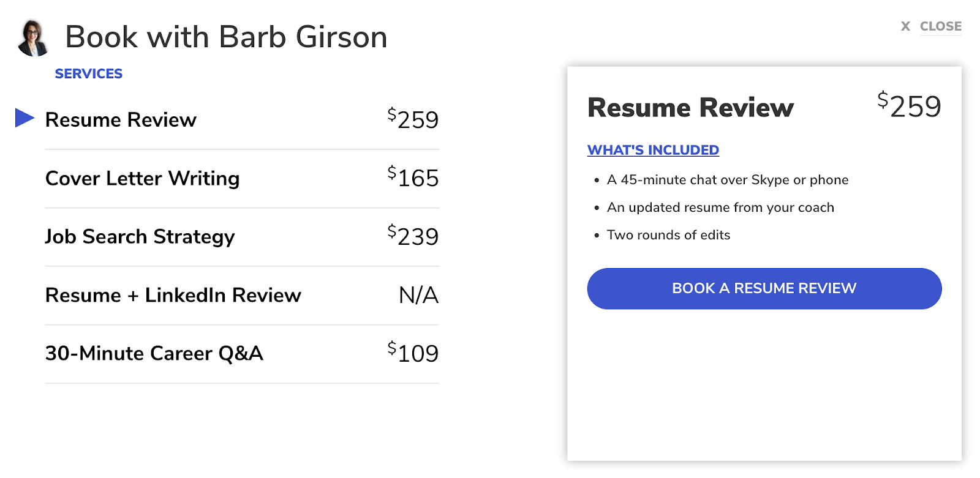Open the SERVICES tab
This screenshot has width=980, height=478.
point(89,74)
